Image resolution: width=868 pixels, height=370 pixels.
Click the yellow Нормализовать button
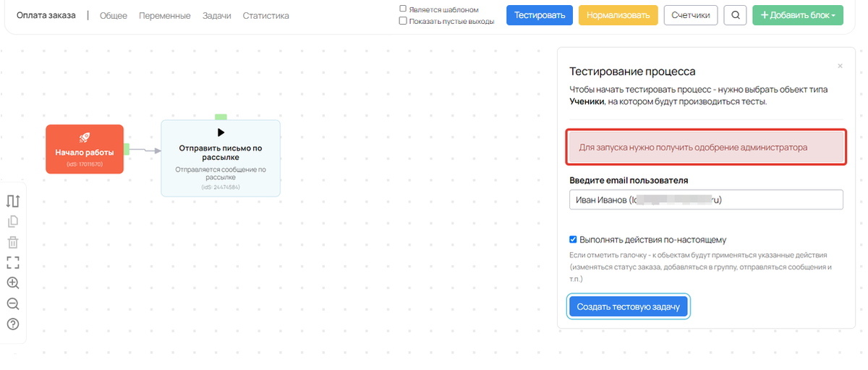[x=618, y=15]
